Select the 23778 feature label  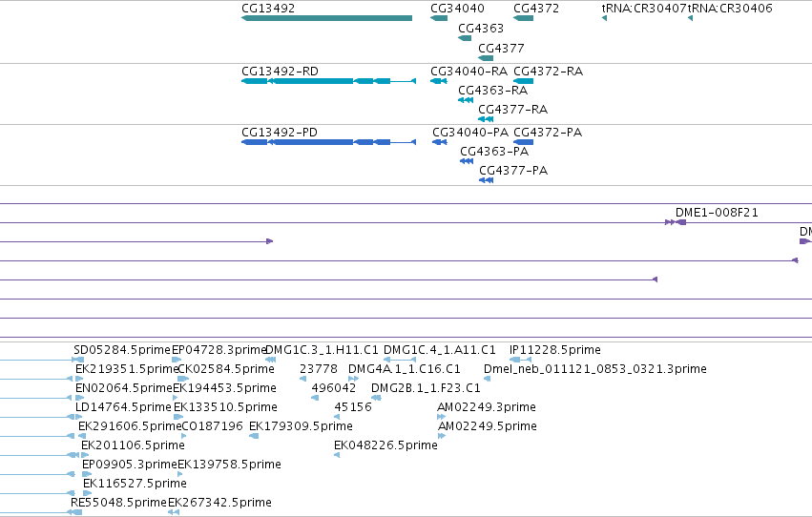(319, 369)
